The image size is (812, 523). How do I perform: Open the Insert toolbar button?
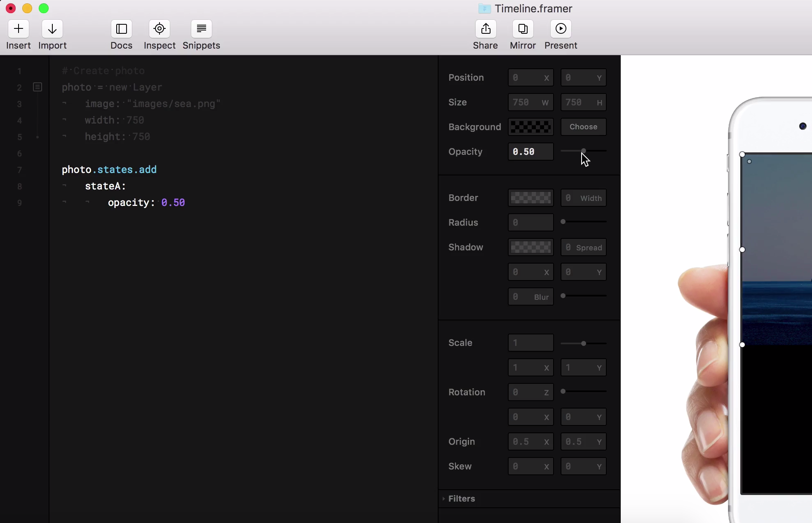tap(19, 29)
